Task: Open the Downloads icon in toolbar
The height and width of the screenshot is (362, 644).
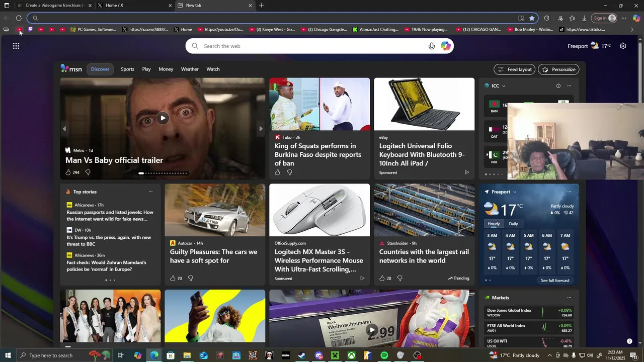Action: pos(584,18)
